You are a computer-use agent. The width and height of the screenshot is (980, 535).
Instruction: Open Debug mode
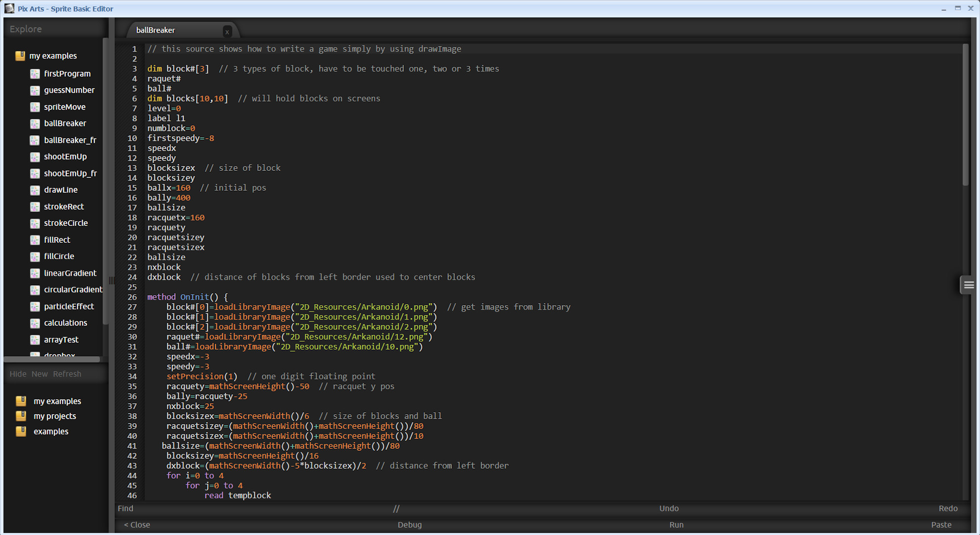coord(410,525)
